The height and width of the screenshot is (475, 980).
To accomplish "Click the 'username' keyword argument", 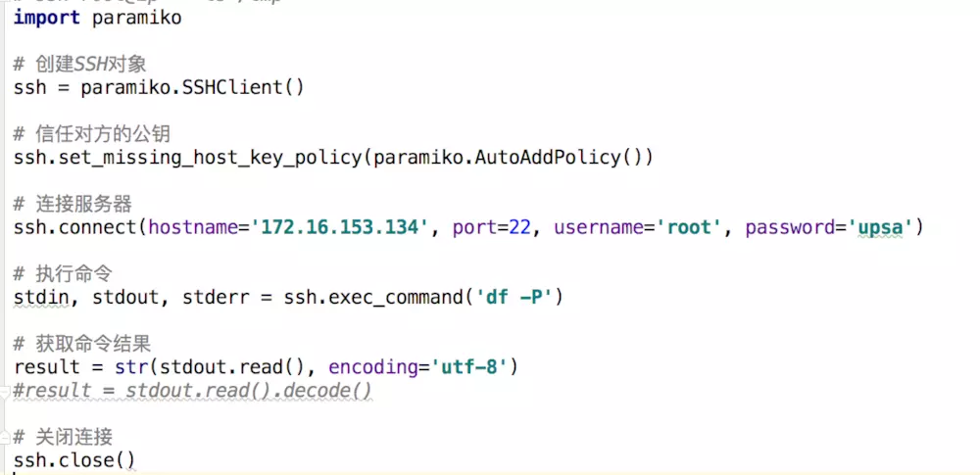I will click(599, 227).
